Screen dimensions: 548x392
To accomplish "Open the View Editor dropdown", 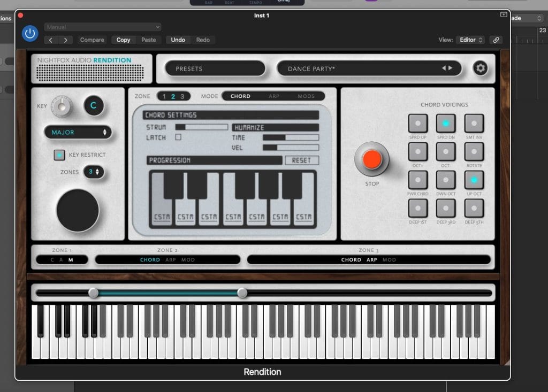I will (x=471, y=40).
